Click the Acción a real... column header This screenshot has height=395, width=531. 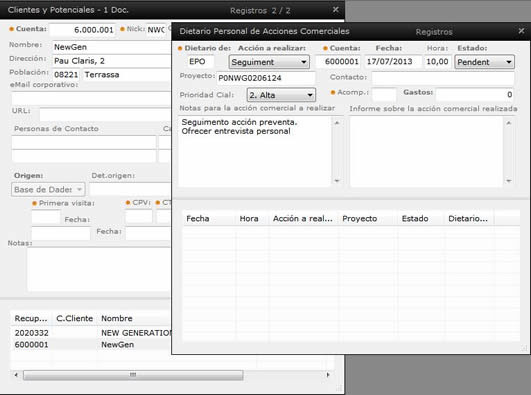(x=304, y=219)
